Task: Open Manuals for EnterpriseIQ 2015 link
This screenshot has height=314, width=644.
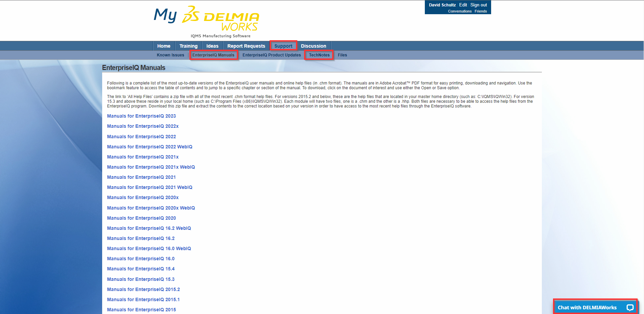Action: [141, 310]
